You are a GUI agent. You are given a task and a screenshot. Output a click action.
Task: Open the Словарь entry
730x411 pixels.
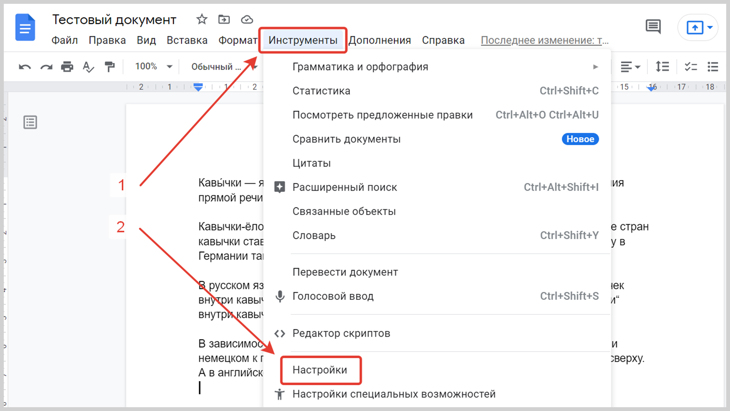tap(438, 236)
